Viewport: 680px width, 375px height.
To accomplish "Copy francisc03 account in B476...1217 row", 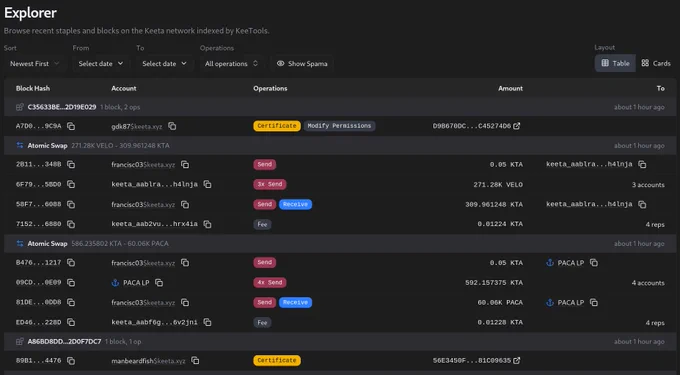I will (185, 263).
